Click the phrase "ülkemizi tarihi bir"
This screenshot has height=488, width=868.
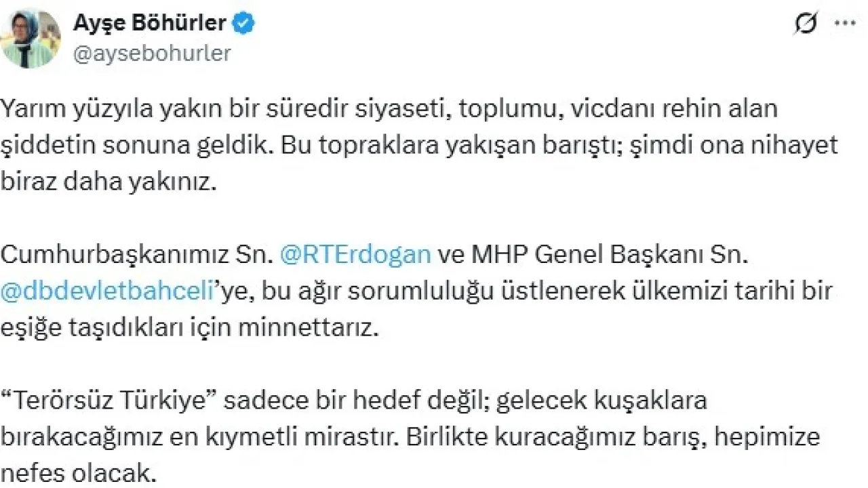click(738, 291)
